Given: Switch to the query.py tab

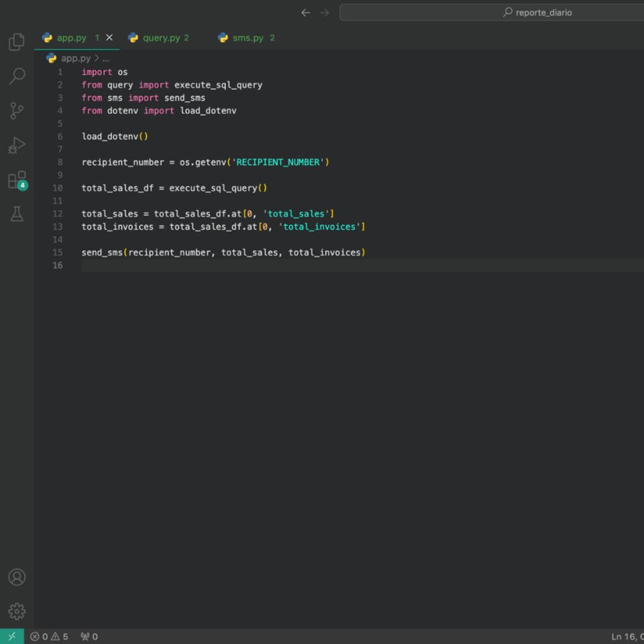Looking at the screenshot, I should (161, 38).
